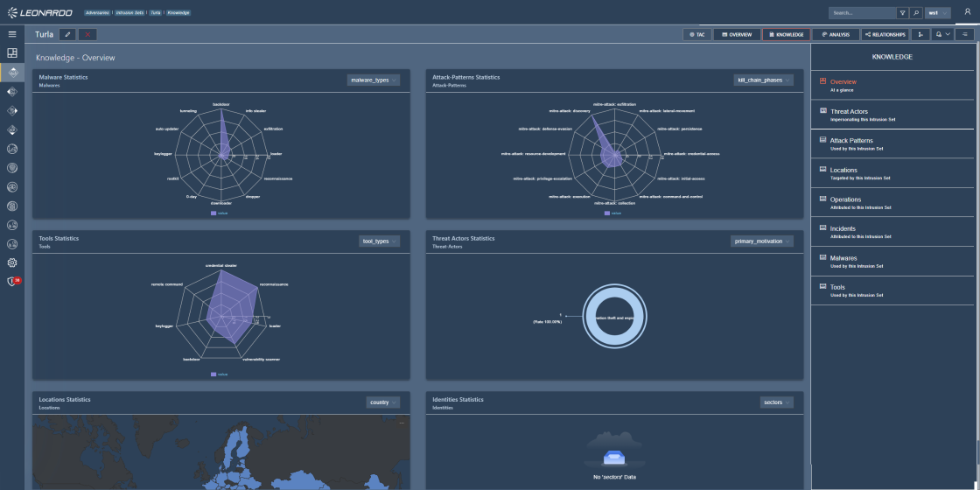
Task: Switch to the Analysis tab
Action: (836, 34)
